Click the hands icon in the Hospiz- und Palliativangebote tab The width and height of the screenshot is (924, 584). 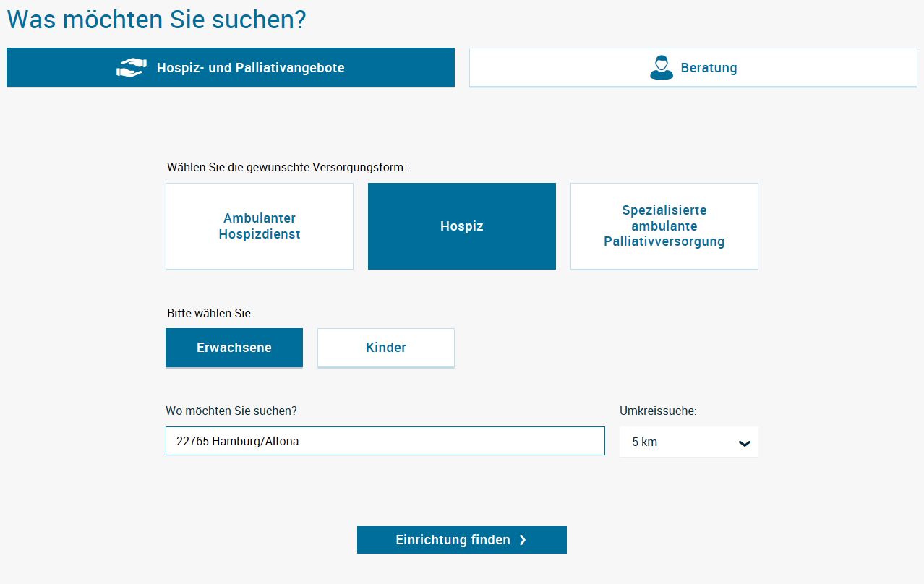click(x=131, y=68)
